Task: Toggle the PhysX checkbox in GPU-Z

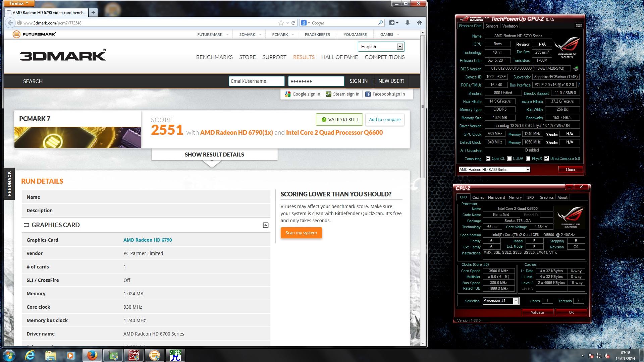Action: pyautogui.click(x=528, y=159)
